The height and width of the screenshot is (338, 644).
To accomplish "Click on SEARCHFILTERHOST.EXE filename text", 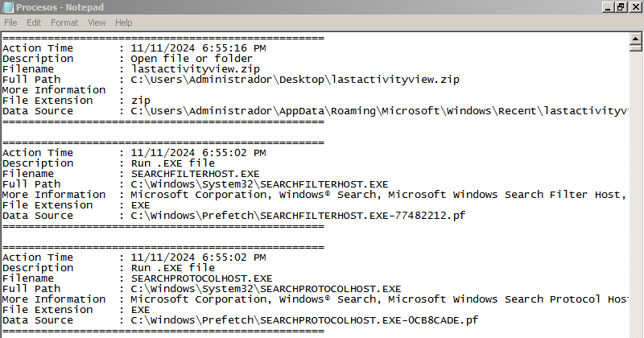I will [x=195, y=174].
